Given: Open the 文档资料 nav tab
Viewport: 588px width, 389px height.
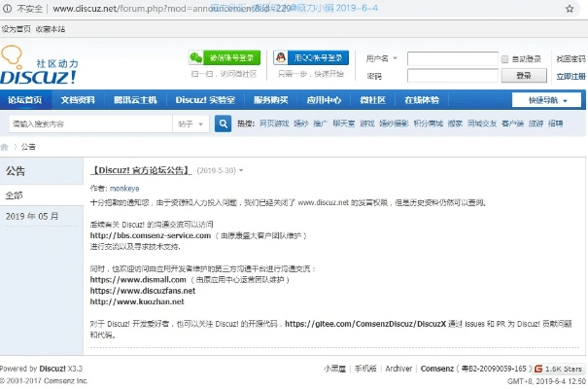Looking at the screenshot, I should coord(78,100).
